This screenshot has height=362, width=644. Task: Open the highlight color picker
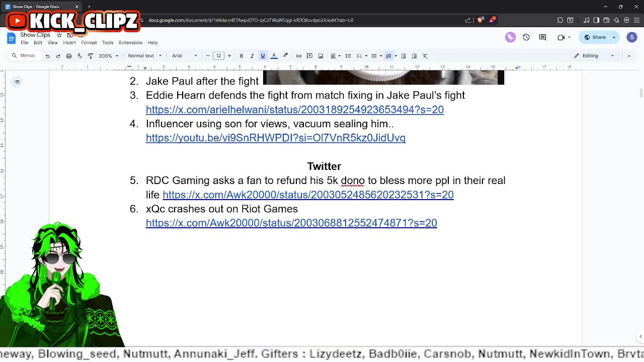(285, 56)
